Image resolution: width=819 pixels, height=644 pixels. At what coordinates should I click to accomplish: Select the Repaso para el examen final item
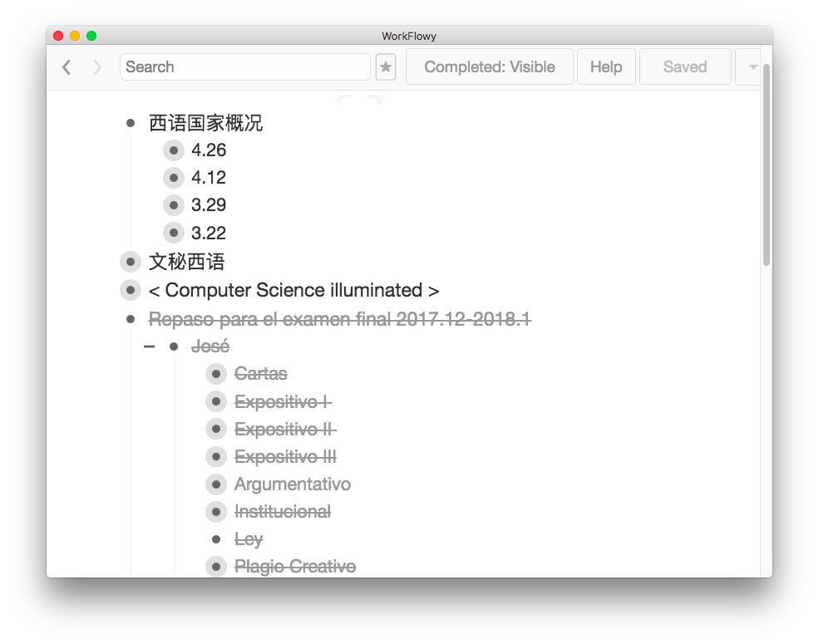(339, 319)
